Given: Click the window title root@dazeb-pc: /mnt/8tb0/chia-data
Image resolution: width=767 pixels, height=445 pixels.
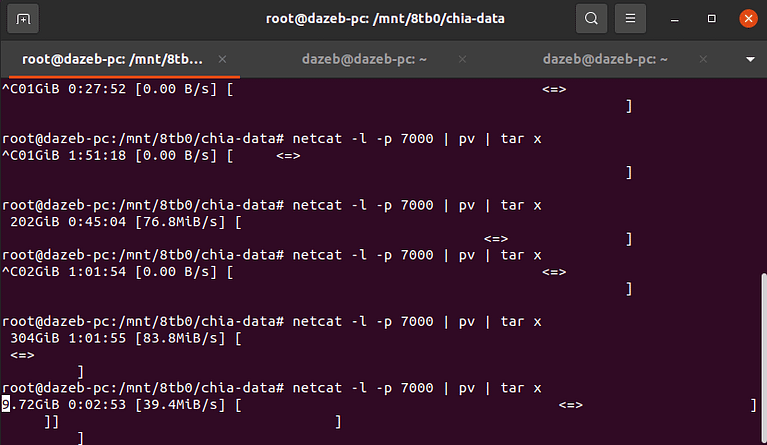Looking at the screenshot, I should tap(385, 19).
